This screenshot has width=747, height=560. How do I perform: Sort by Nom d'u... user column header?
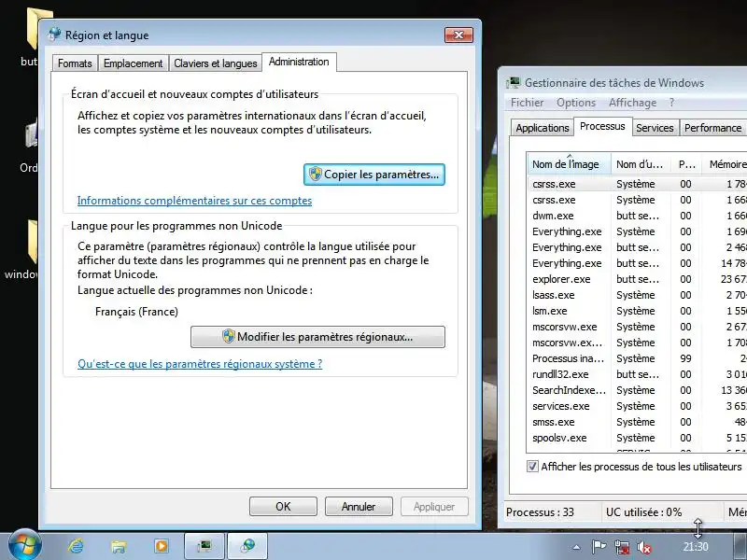click(x=640, y=164)
